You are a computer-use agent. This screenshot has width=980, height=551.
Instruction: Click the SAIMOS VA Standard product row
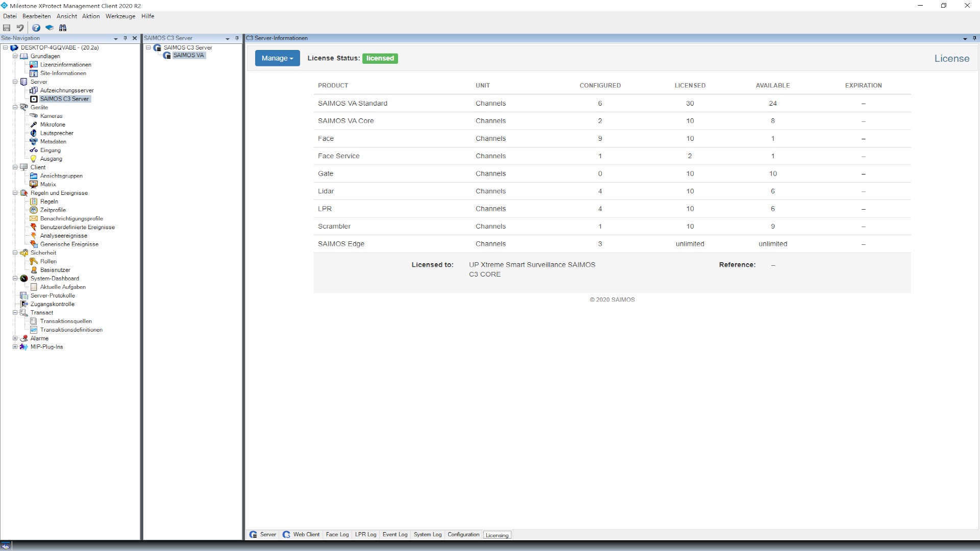[612, 104]
